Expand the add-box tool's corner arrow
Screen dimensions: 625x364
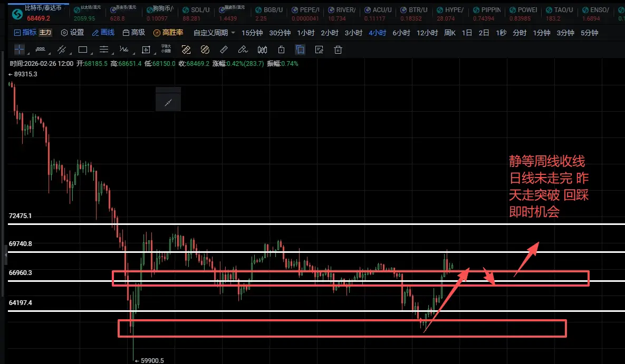point(155,54)
